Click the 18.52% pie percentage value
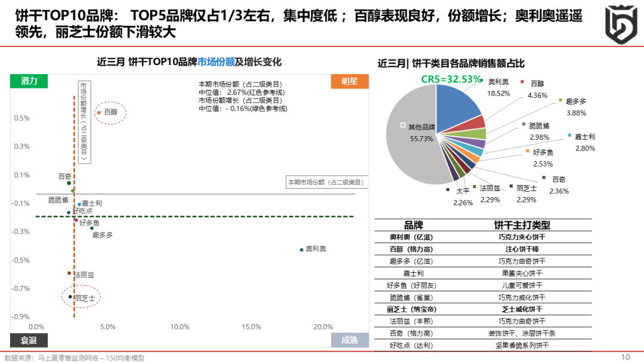644x363 pixels. (x=499, y=94)
